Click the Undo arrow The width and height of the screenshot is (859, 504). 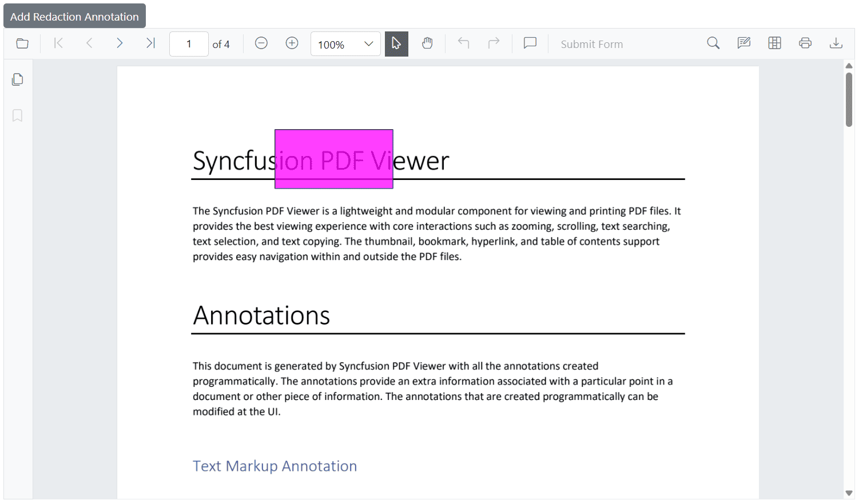(463, 43)
